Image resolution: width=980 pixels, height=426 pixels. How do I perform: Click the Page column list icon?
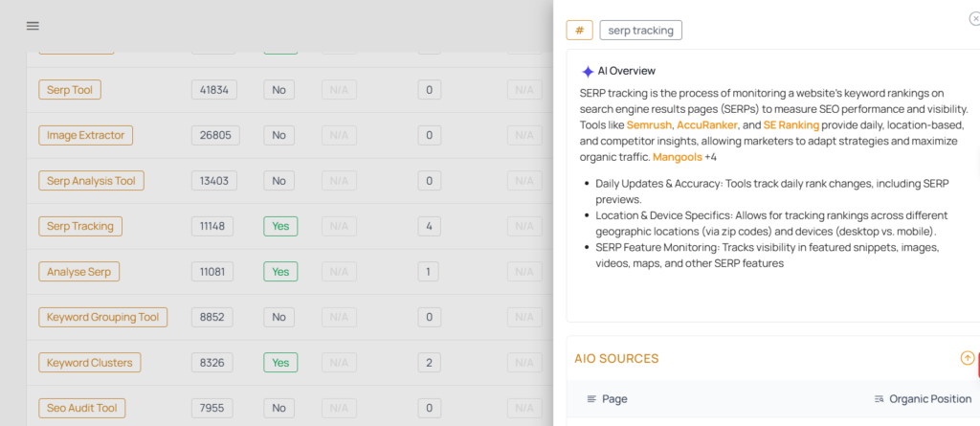tap(591, 399)
